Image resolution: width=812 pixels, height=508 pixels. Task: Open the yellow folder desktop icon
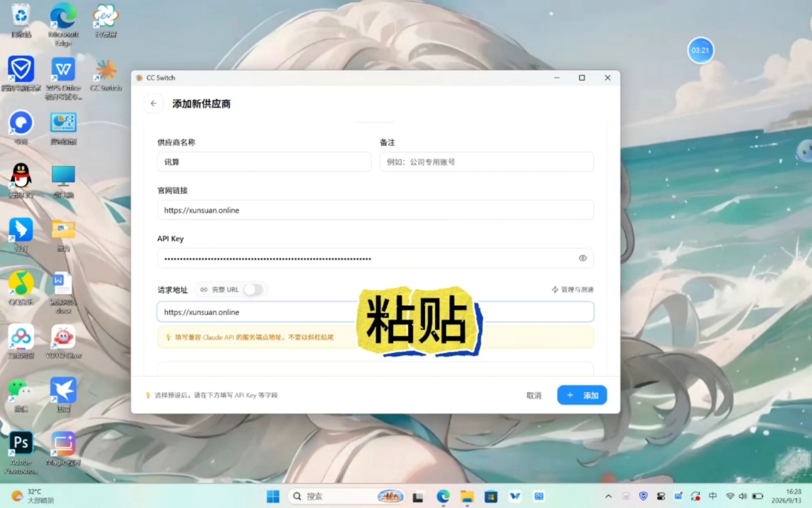click(63, 234)
